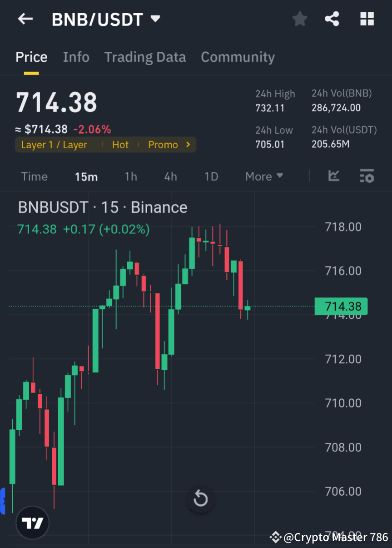Favorite BNB/USDT with the star icon
This screenshot has height=548, width=392.
click(x=299, y=19)
